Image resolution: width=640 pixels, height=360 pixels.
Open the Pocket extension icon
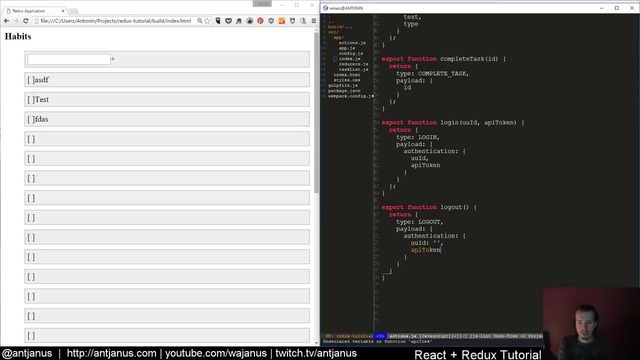coord(228,21)
